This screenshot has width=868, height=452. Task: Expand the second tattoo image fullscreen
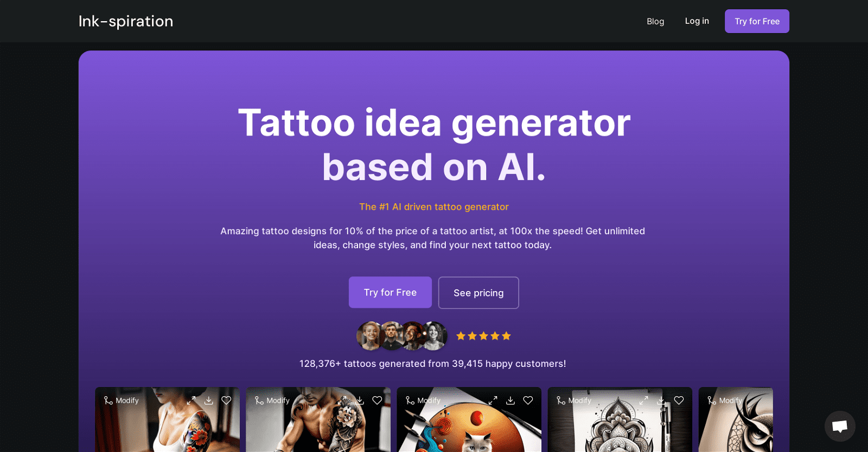click(342, 401)
